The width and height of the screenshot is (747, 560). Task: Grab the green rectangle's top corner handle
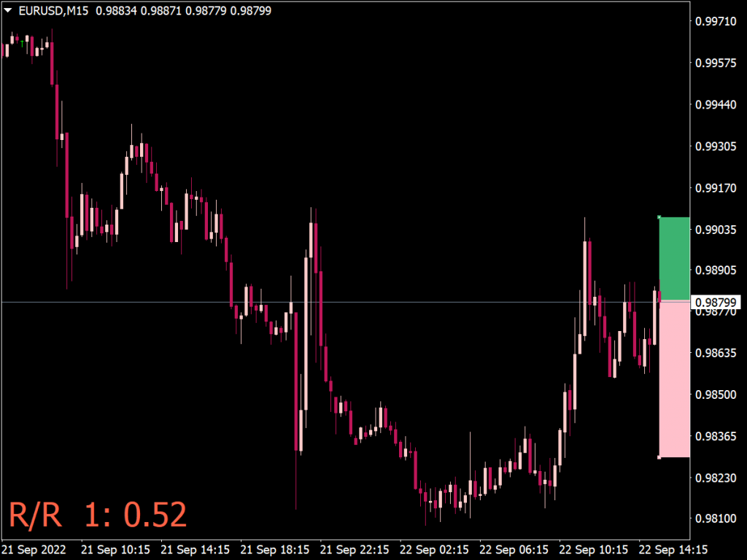click(x=659, y=217)
